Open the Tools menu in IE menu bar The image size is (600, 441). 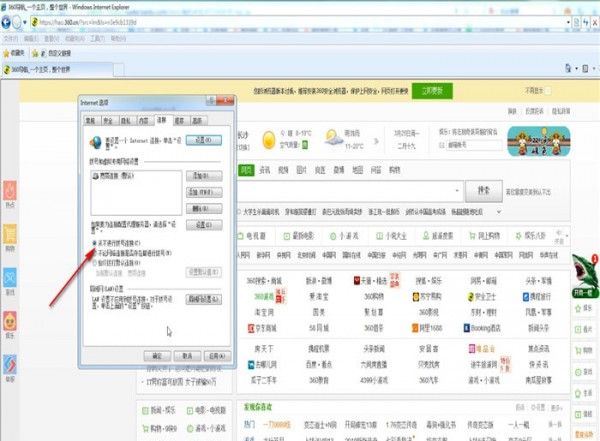[97, 39]
